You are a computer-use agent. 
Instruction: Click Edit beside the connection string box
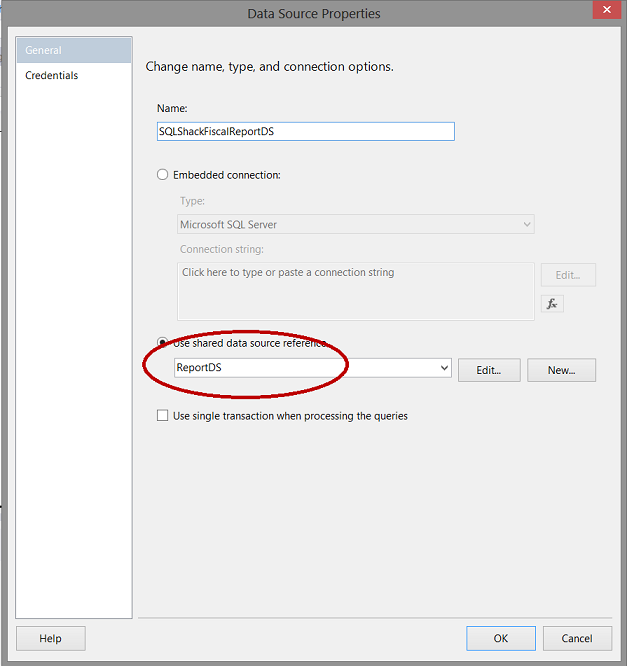568,275
